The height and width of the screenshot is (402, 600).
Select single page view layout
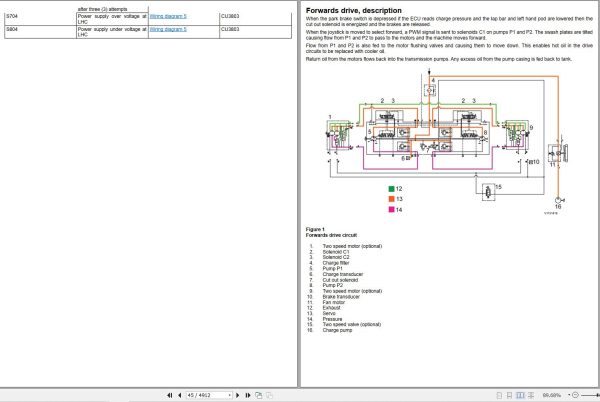(499, 395)
